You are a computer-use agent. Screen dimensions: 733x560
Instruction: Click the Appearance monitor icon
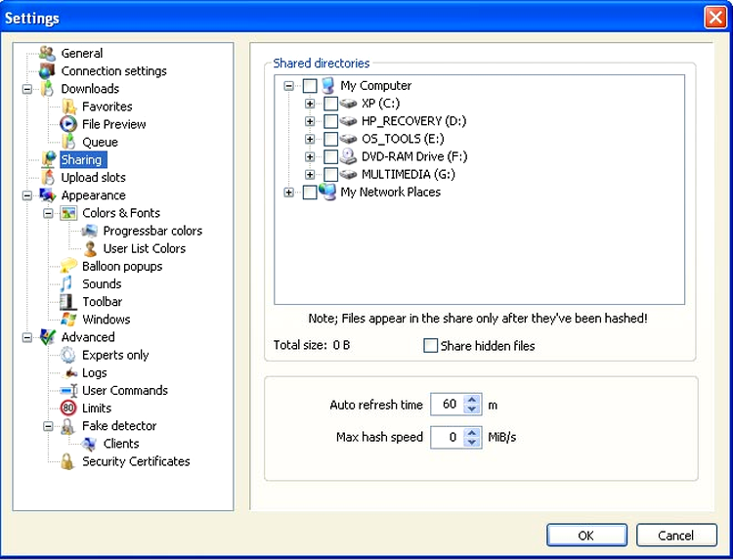pos(48,195)
